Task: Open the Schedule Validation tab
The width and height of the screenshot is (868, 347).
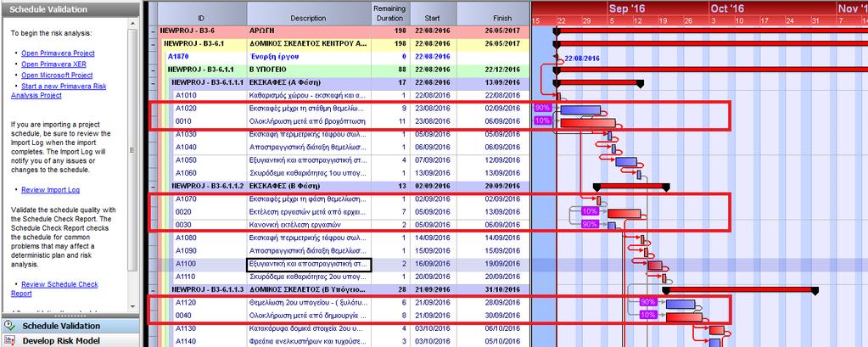Action: coord(70,326)
